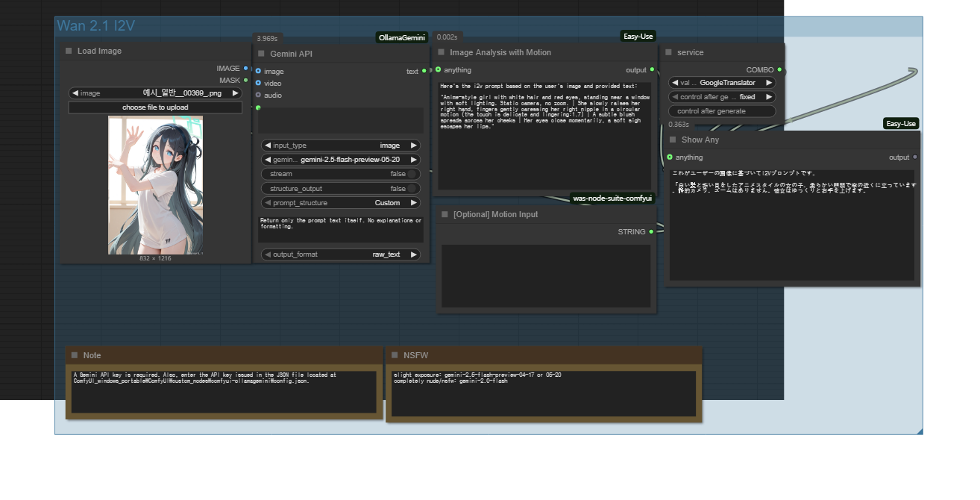Screen dimensions: 980x500
Task: Collapse the Image Analysis with Motion node
Action: (x=442, y=52)
